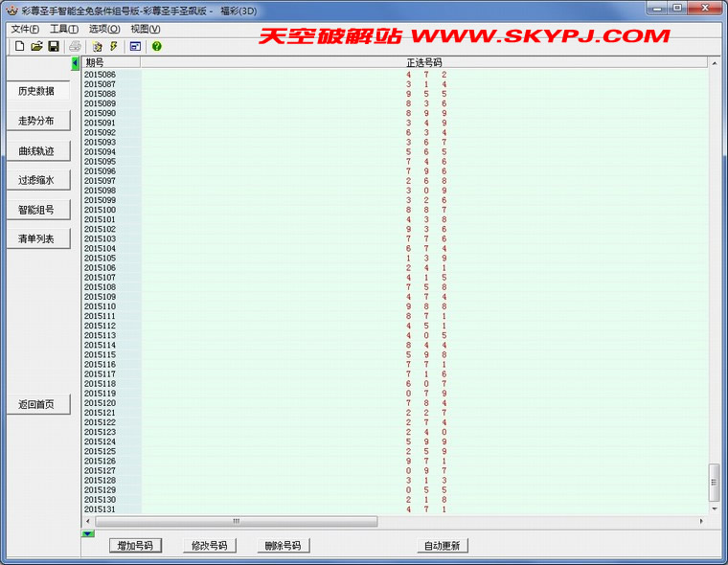Click the green Help question mark icon

point(157,46)
